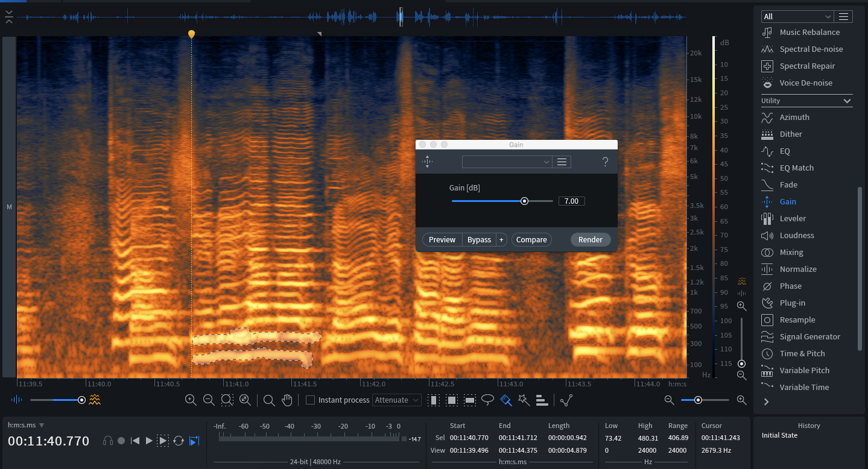This screenshot has height=469, width=868.
Task: Click the waveform icon beside the opacity slider
Action: 17,400
